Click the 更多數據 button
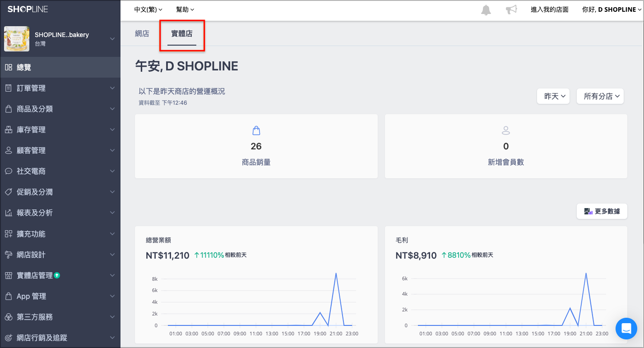This screenshot has width=644, height=348. click(x=602, y=211)
